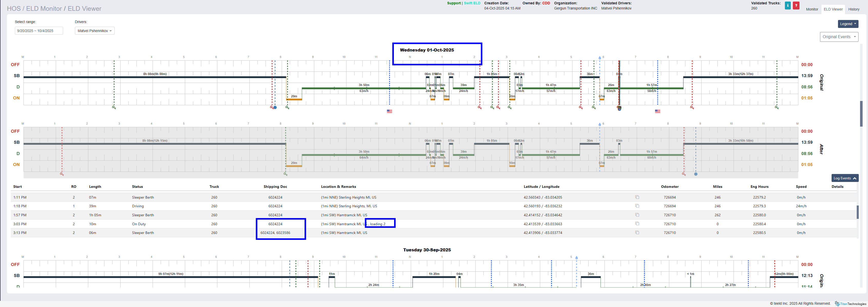Open the Original Events dropdown
Image resolution: width=868 pixels, height=307 pixels.
839,37
